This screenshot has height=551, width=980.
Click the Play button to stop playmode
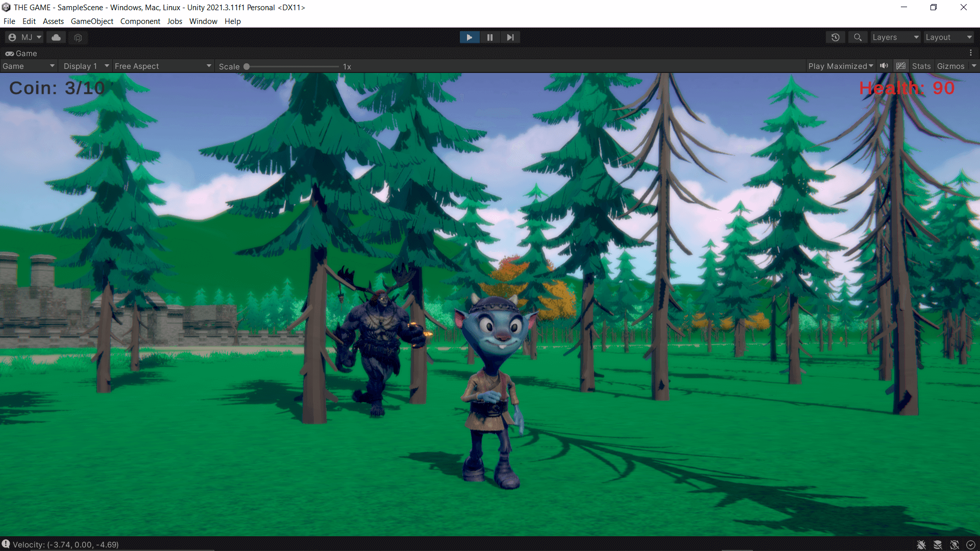click(470, 37)
